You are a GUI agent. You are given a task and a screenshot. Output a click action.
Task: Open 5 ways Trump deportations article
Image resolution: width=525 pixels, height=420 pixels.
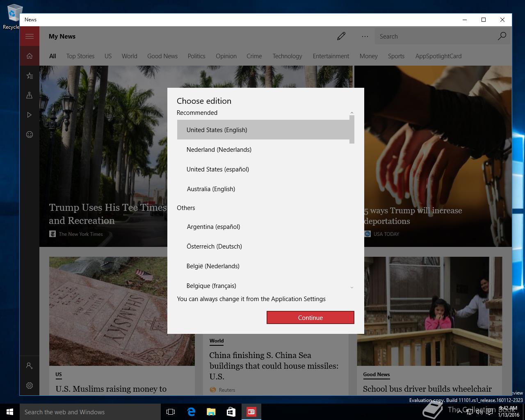(x=413, y=216)
